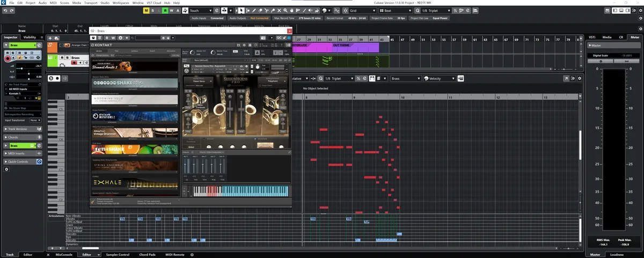
Task: Open the 1/8 Triplet quantize preset dropdown
Action: tap(435, 10)
